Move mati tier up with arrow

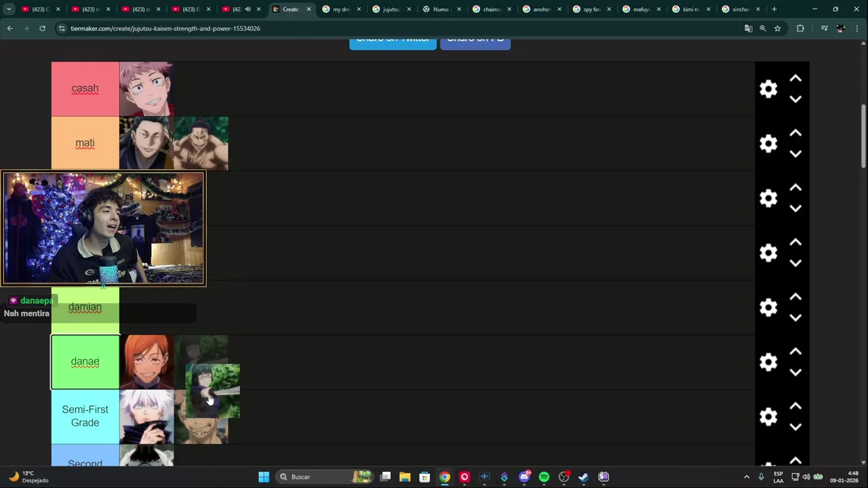tap(795, 134)
